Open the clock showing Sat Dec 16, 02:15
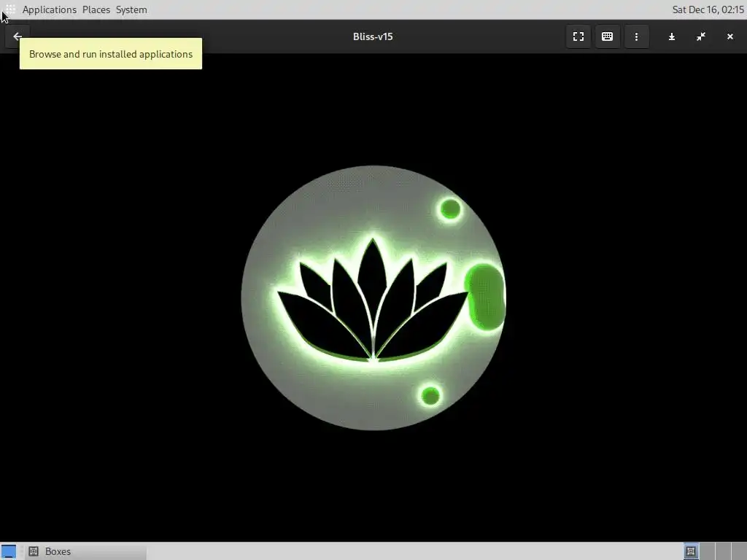747x560 pixels. click(x=708, y=9)
